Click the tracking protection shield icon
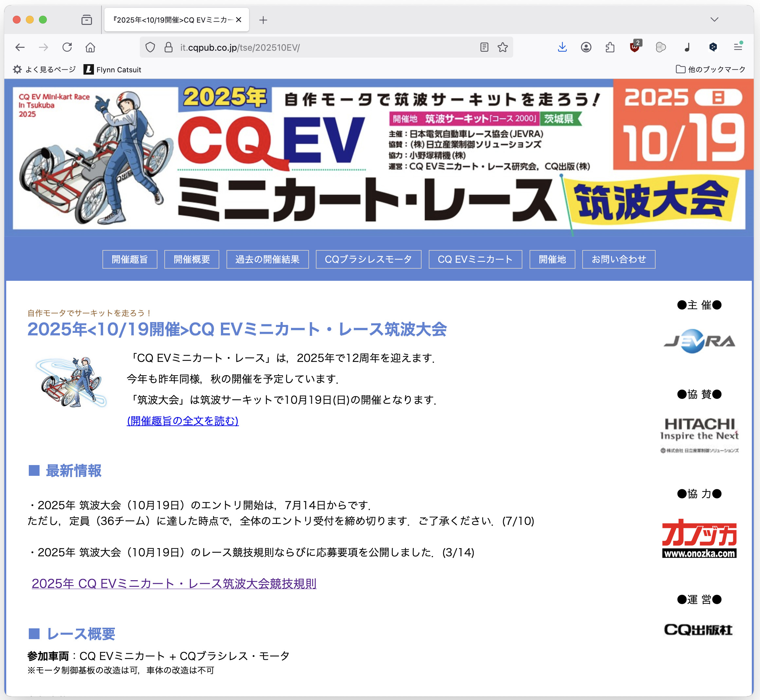 pyautogui.click(x=151, y=47)
